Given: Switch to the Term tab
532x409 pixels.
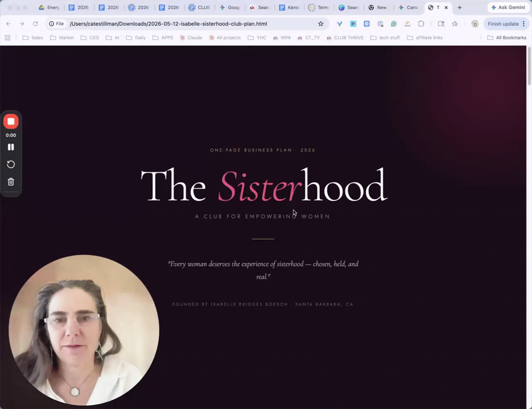Looking at the screenshot, I should coord(320,7).
